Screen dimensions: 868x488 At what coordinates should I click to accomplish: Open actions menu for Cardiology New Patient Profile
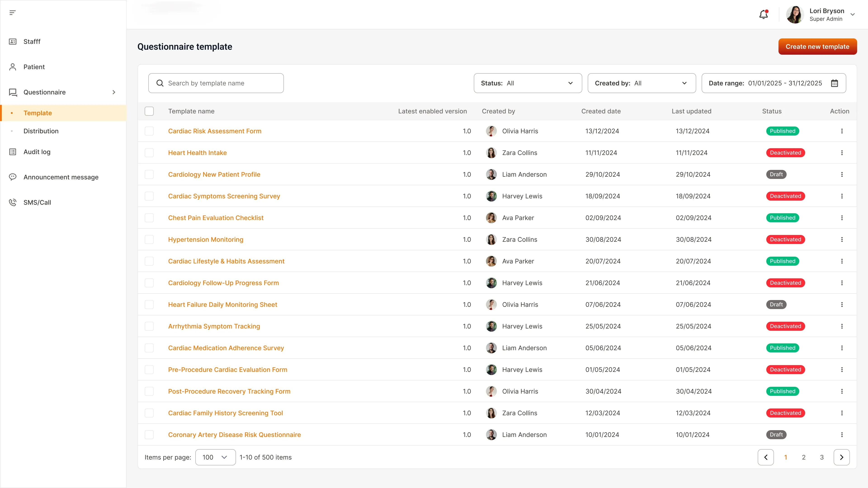point(842,174)
